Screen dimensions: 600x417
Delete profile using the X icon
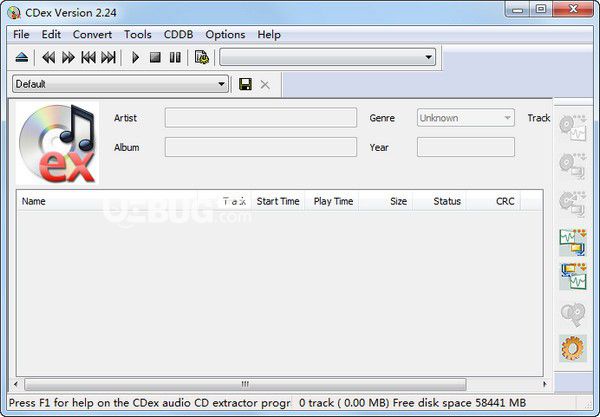pyautogui.click(x=265, y=85)
